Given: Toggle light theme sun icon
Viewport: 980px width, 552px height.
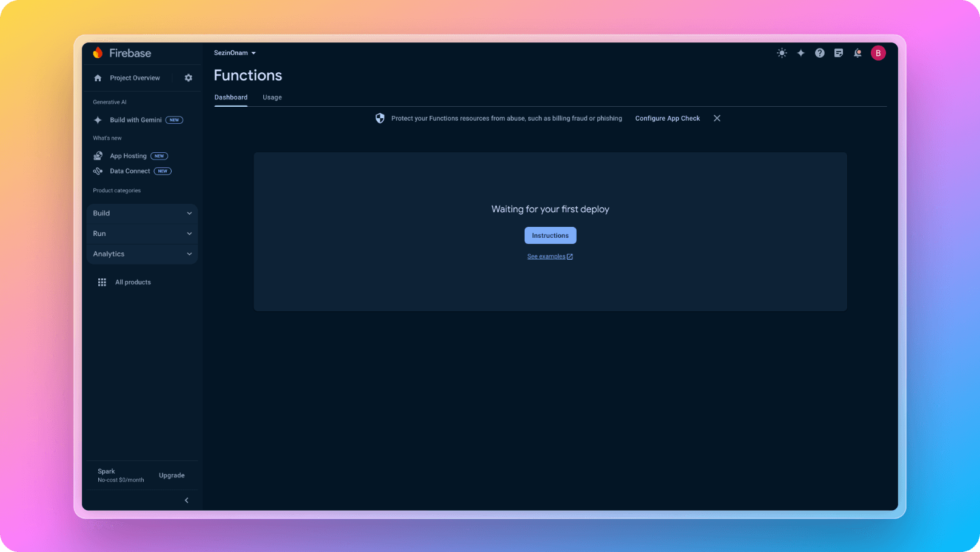Looking at the screenshot, I should click(x=782, y=53).
